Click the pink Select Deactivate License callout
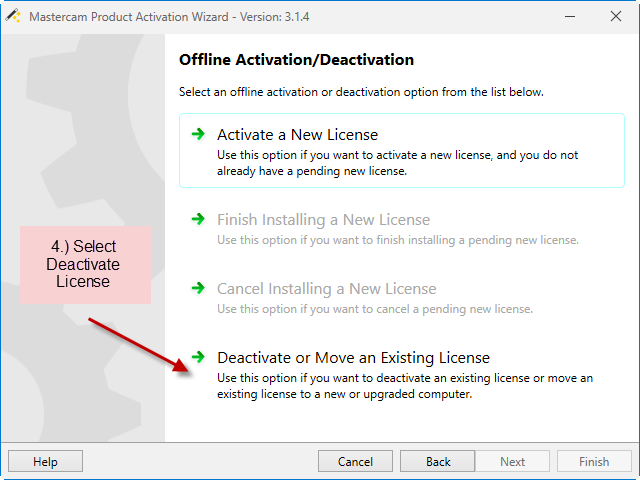Viewport: 640px width, 480px height. pyautogui.click(x=85, y=264)
